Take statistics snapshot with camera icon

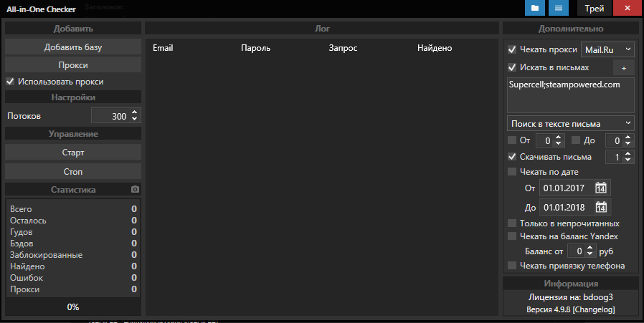click(135, 190)
